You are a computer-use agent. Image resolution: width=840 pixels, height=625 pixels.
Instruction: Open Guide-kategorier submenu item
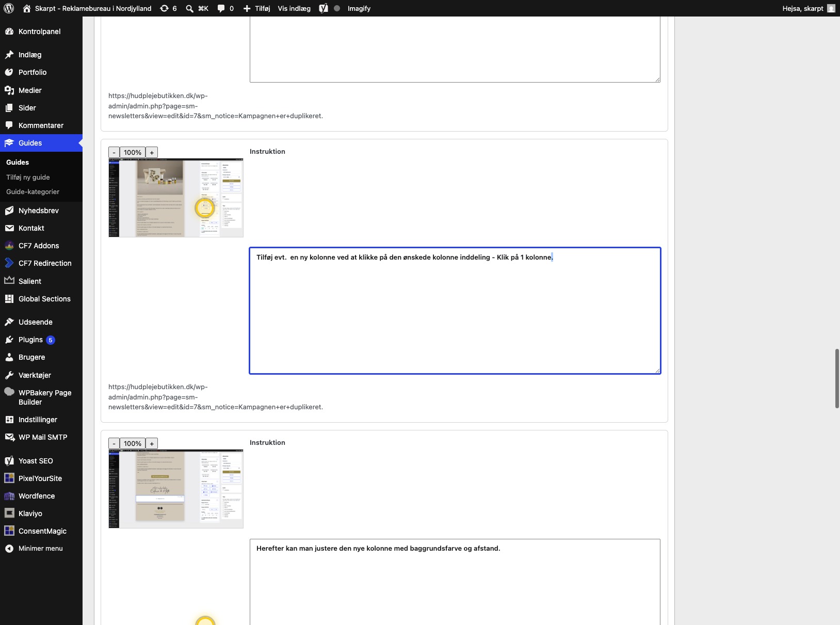pyautogui.click(x=33, y=191)
